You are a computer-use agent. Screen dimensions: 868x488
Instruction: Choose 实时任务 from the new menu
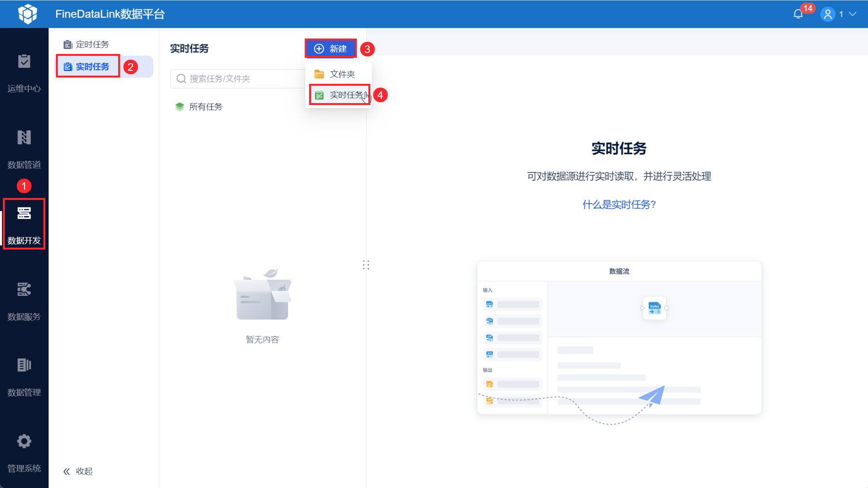[339, 95]
